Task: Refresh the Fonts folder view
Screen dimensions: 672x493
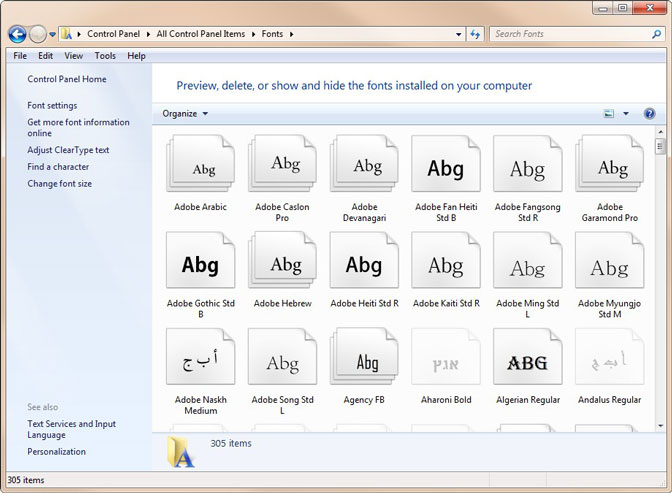Action: pyautogui.click(x=475, y=34)
